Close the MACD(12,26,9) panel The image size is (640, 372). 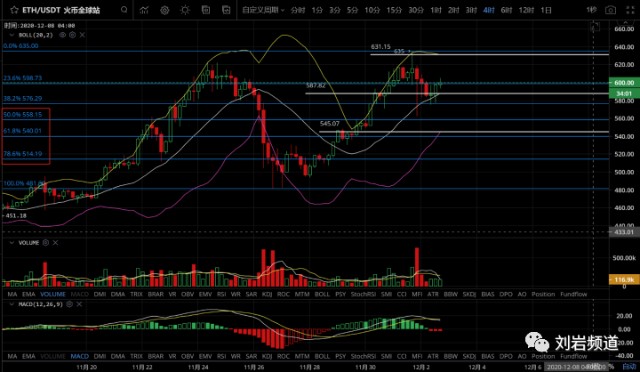tap(79, 304)
